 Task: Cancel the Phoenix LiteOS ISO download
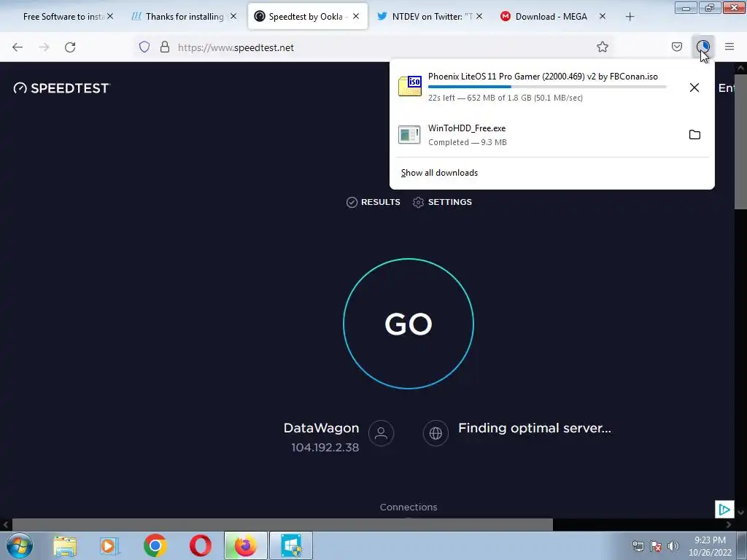[x=694, y=87]
